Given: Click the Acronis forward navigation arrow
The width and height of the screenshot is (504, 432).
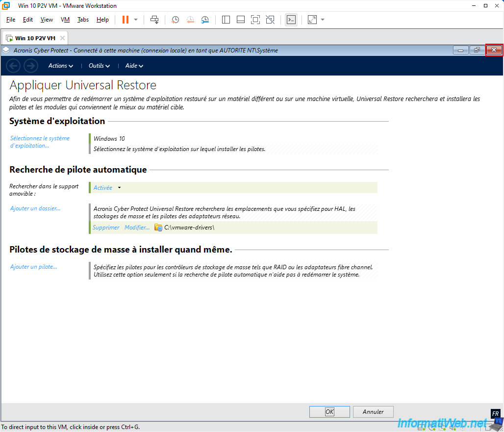Looking at the screenshot, I should (31, 66).
